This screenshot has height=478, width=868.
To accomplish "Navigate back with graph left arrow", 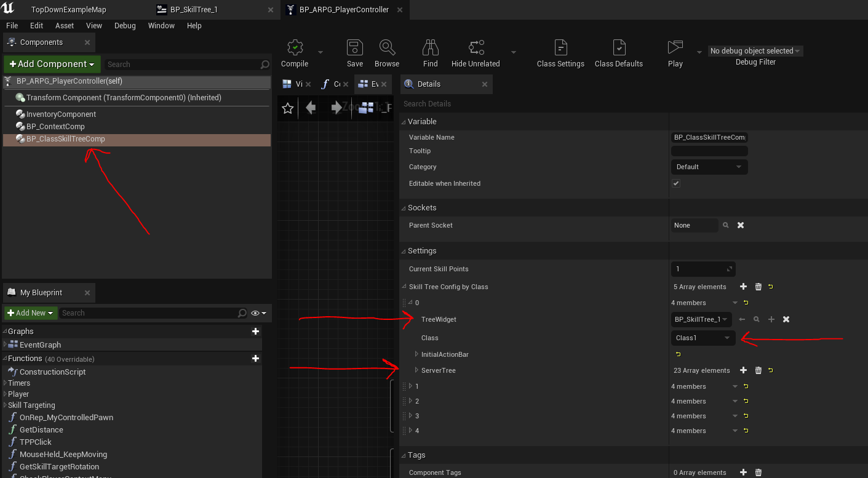I will pos(311,108).
